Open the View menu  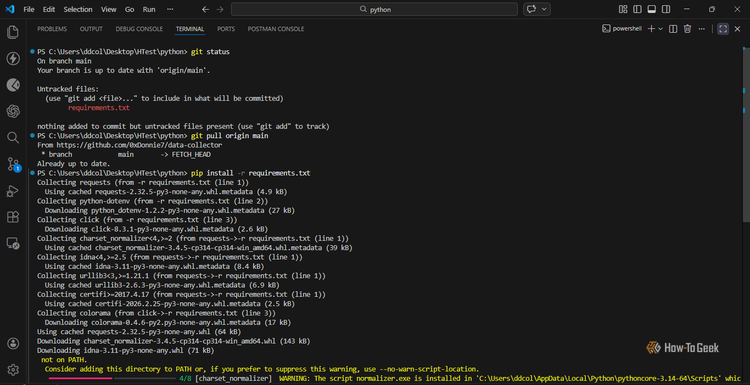[x=109, y=9]
